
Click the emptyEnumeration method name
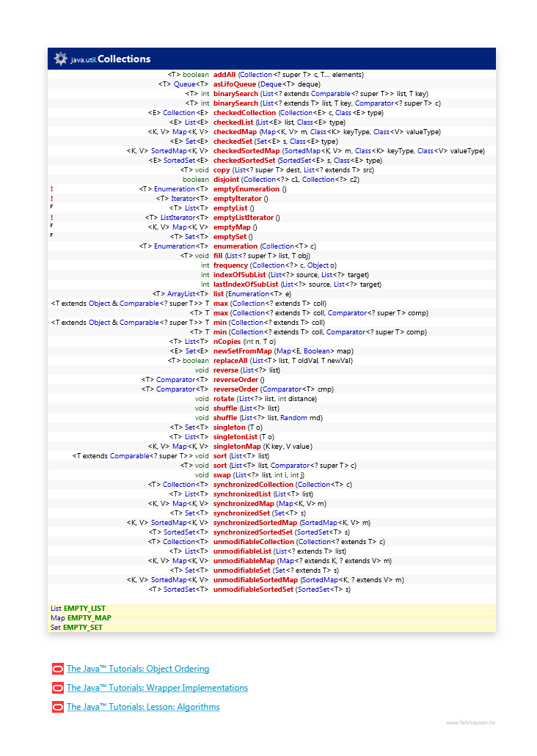click(x=246, y=189)
